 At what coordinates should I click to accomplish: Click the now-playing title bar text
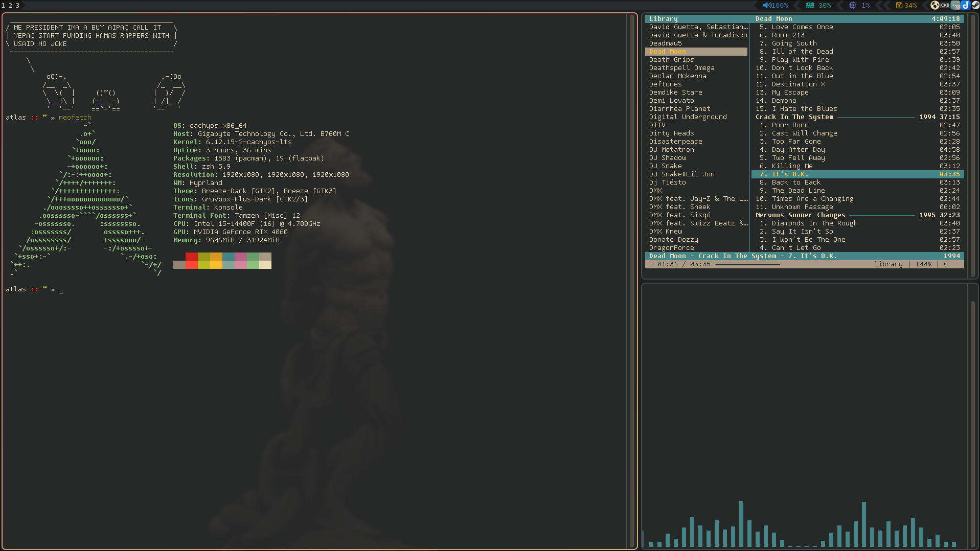(x=743, y=256)
